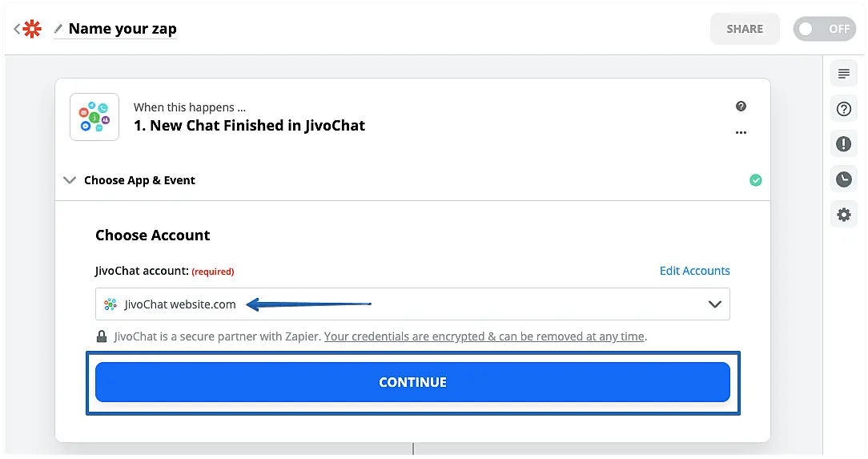
Task: Click the Name your zap title field
Action: pyautogui.click(x=123, y=29)
